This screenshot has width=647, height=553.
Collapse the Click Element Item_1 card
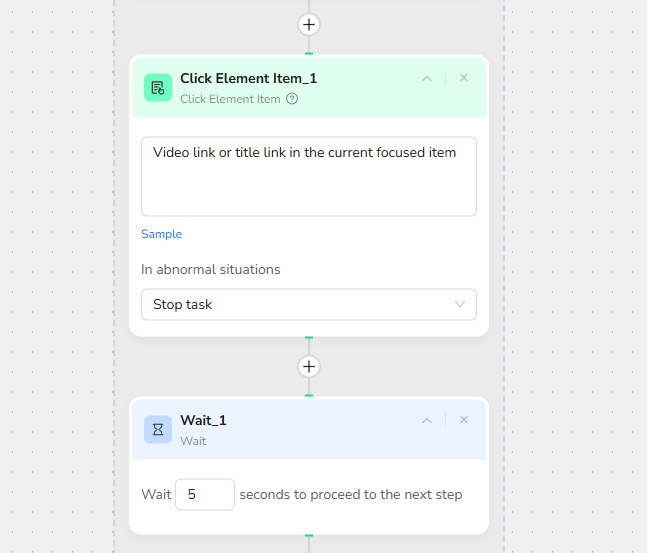pyautogui.click(x=427, y=78)
